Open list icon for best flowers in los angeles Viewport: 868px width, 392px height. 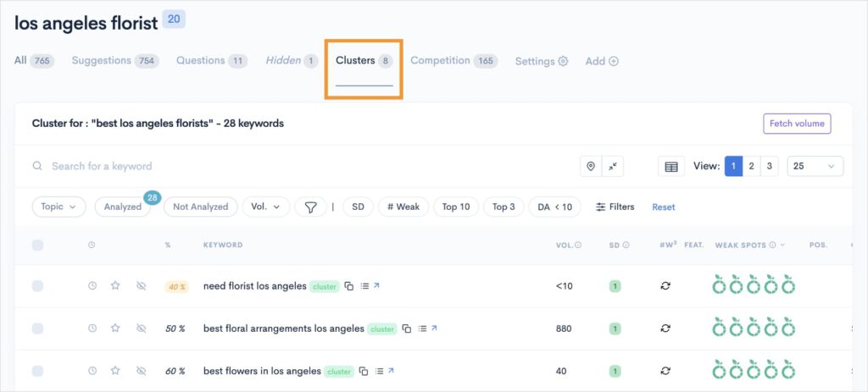pyautogui.click(x=379, y=371)
